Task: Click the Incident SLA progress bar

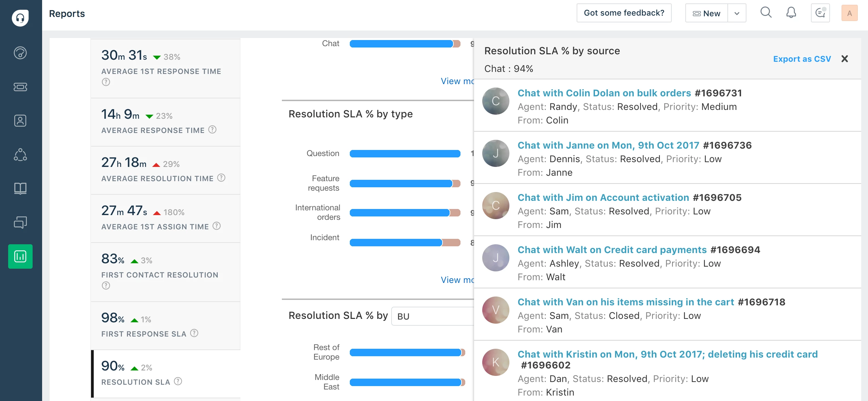Action: click(x=405, y=243)
